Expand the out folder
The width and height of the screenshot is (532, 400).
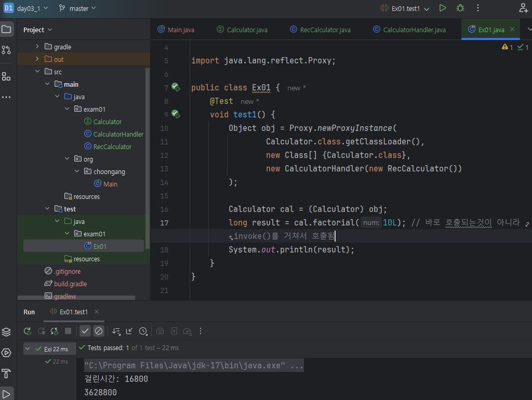pos(37,59)
